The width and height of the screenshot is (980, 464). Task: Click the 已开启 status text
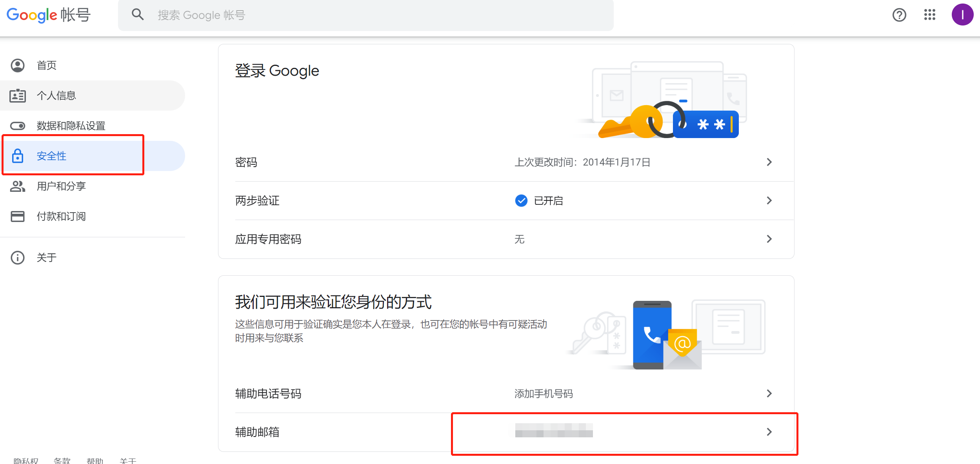click(x=548, y=200)
